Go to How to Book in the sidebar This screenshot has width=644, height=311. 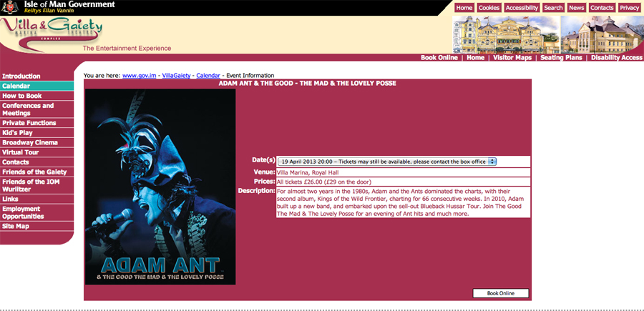coord(22,96)
